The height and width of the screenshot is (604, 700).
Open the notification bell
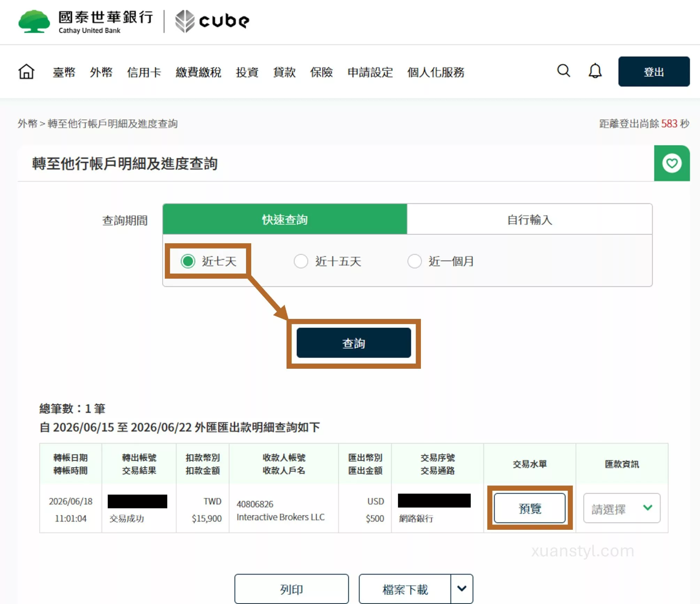point(595,71)
